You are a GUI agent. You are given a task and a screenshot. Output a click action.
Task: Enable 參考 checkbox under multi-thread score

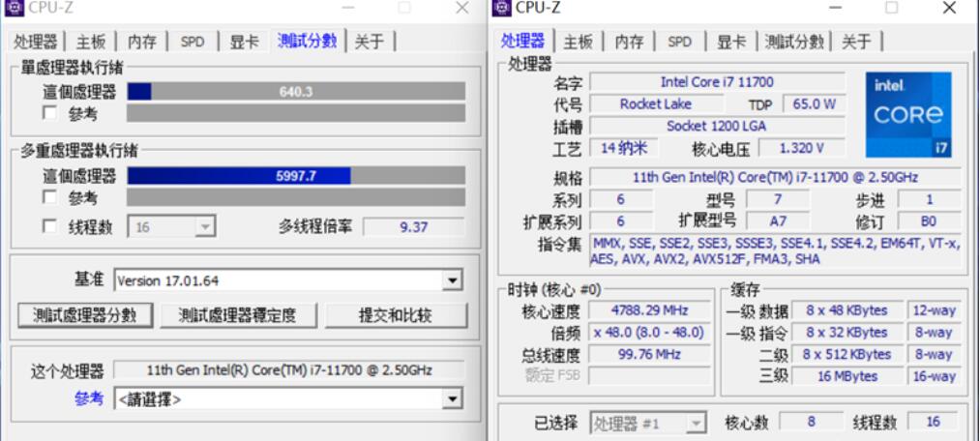pyautogui.click(x=50, y=198)
